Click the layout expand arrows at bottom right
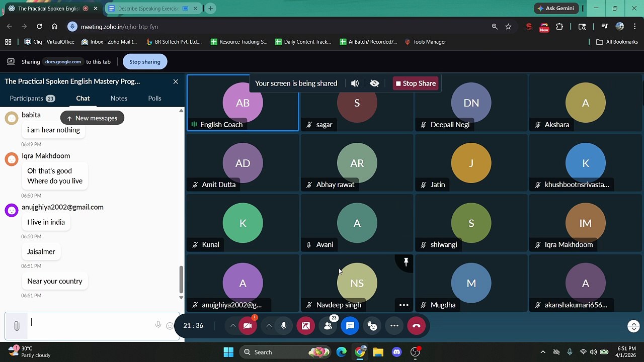Screen dimensions: 644x362 [x=633, y=326]
